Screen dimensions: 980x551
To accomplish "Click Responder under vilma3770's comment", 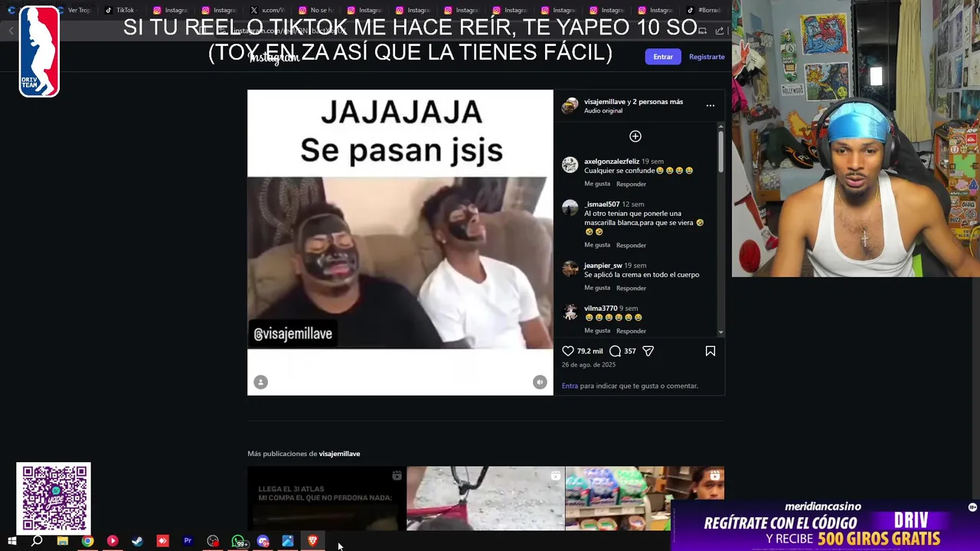I will (x=631, y=331).
